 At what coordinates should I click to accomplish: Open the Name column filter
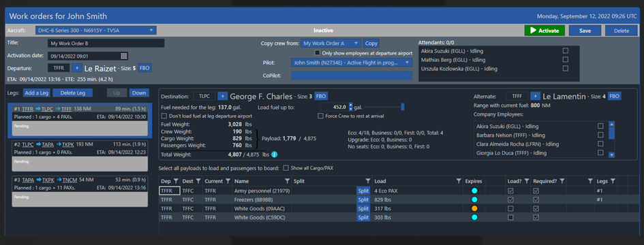click(287, 181)
